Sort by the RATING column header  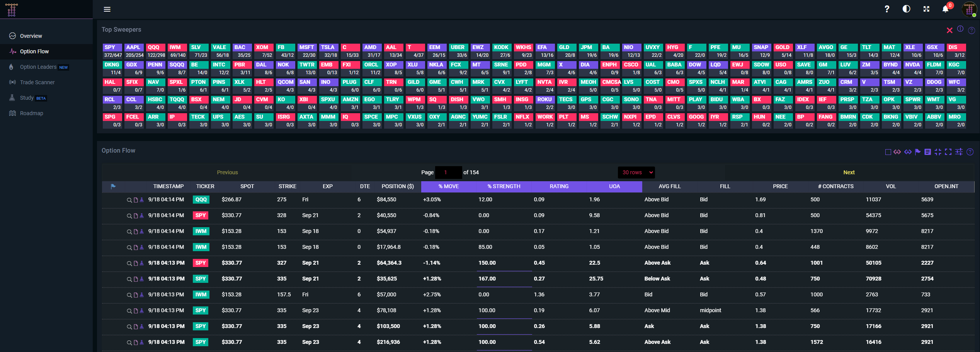(x=558, y=187)
